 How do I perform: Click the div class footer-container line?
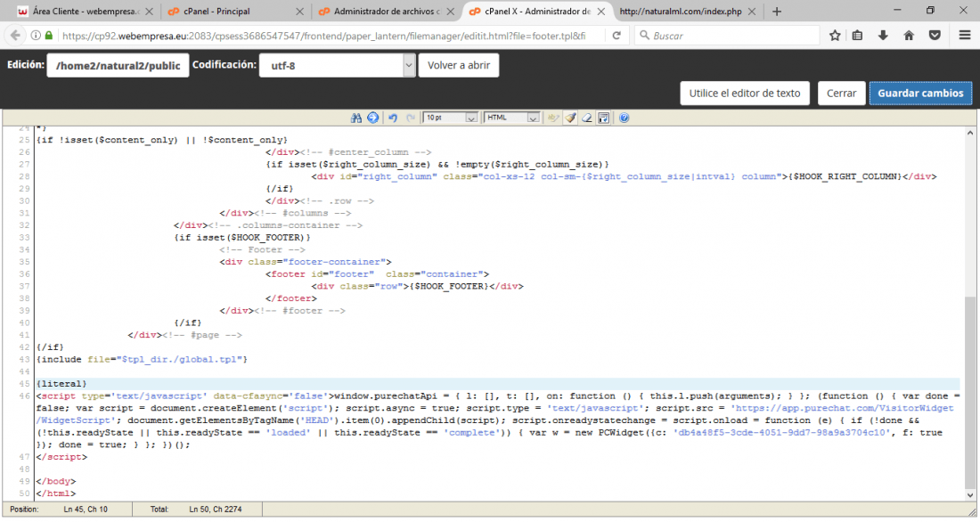click(x=305, y=262)
